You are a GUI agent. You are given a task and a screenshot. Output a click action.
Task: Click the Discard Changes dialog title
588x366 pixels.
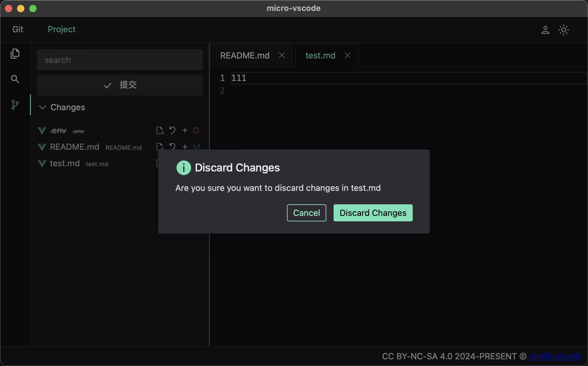tap(237, 168)
